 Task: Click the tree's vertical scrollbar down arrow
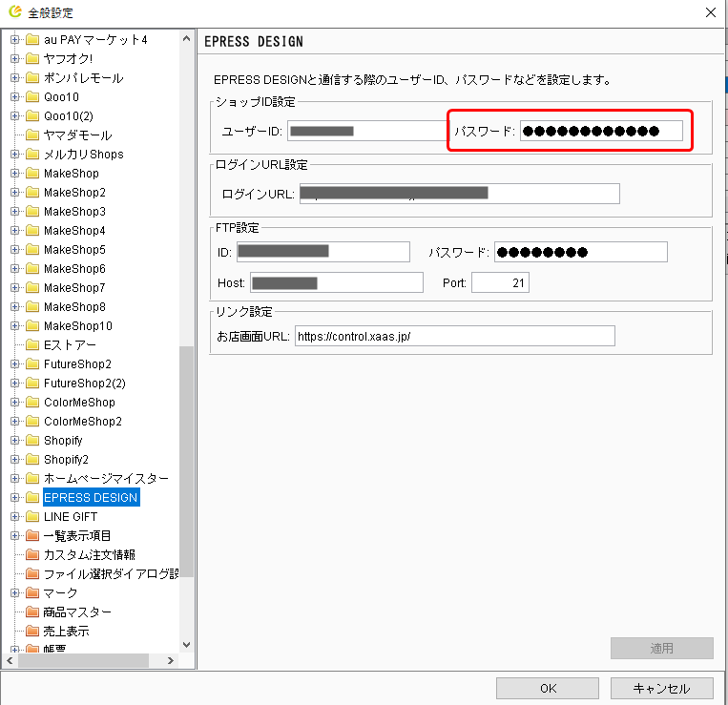186,645
